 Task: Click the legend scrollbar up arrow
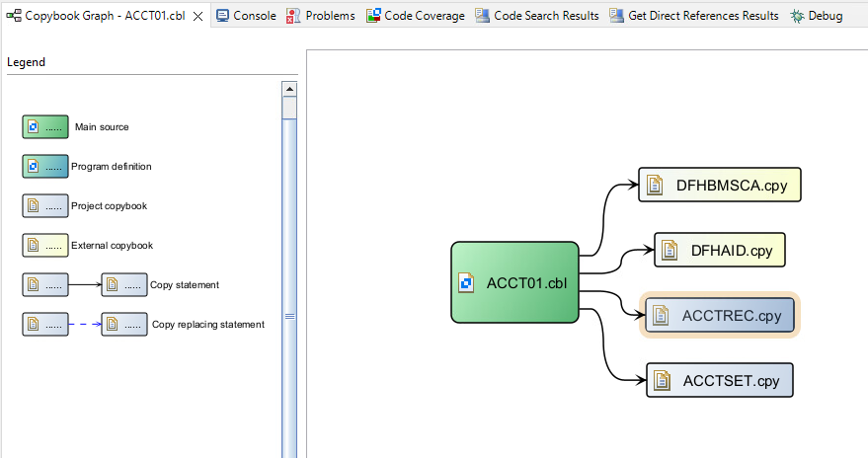coord(289,89)
